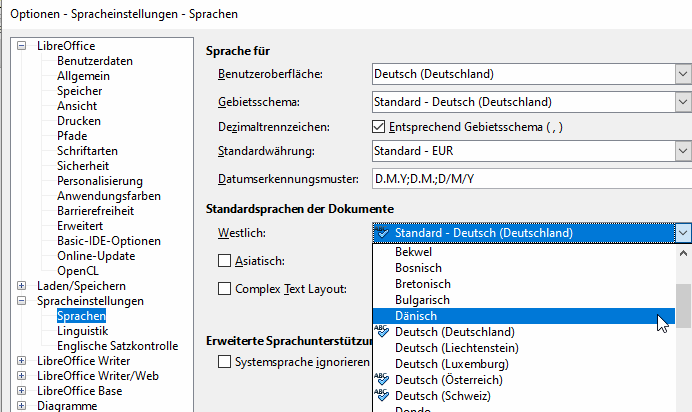Open Ansicht in options tree

pyautogui.click(x=77, y=106)
